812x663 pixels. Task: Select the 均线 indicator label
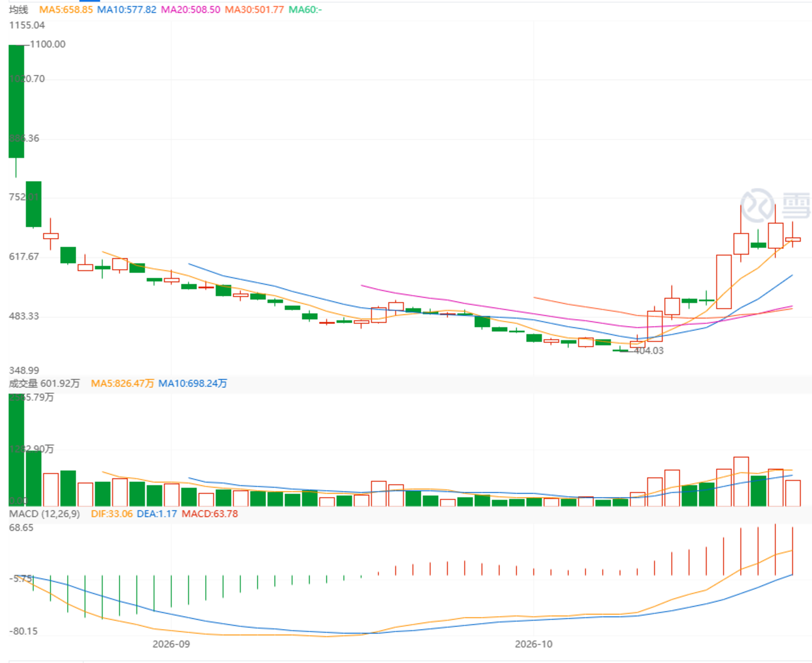point(19,10)
